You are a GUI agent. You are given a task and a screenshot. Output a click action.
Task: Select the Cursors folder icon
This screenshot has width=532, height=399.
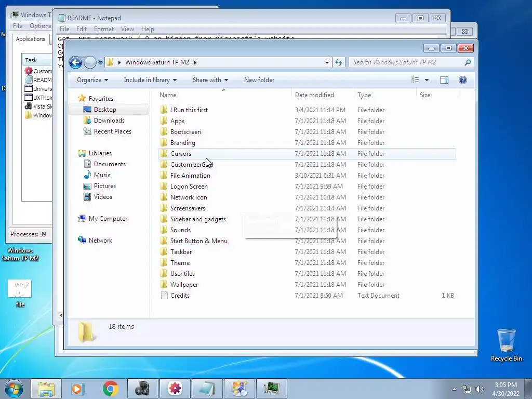tap(164, 154)
